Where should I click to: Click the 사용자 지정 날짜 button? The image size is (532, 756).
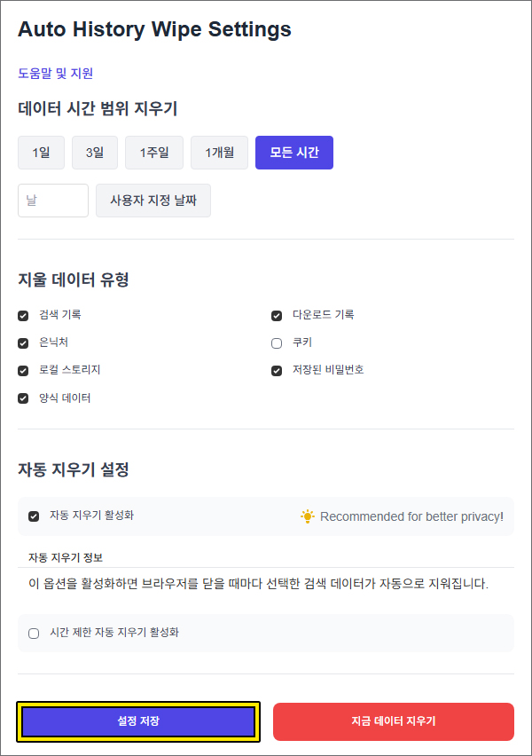[153, 201]
